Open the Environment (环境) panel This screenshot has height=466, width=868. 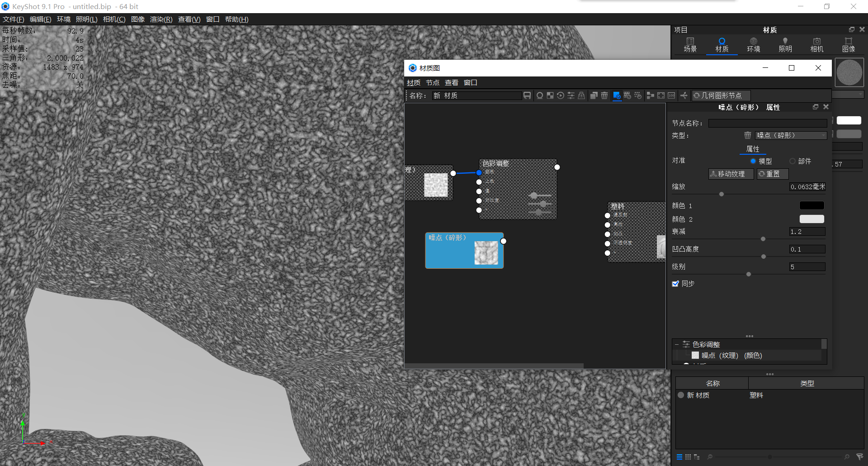(x=753, y=45)
